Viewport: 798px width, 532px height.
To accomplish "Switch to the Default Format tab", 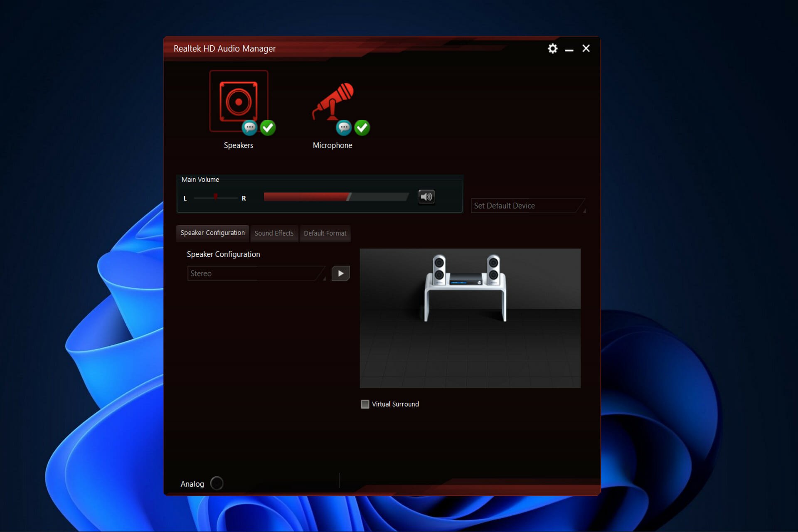I will pyautogui.click(x=325, y=233).
